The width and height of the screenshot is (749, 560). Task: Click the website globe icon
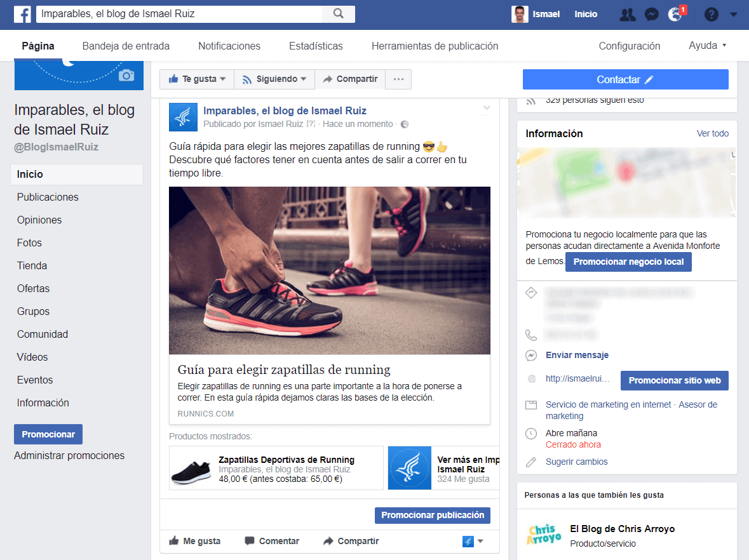(x=531, y=379)
